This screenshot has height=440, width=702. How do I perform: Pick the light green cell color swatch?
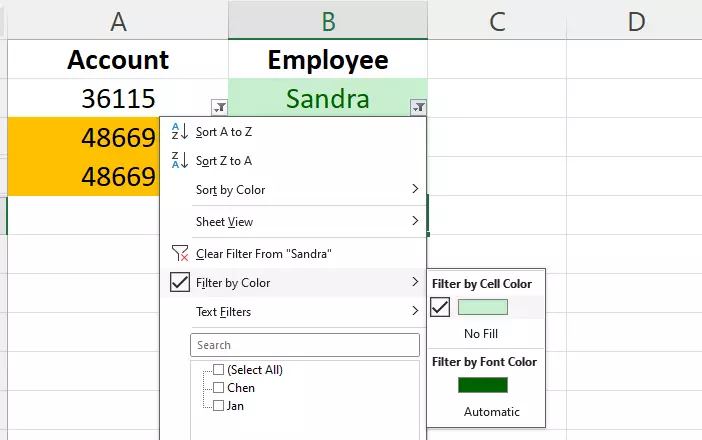coord(483,307)
